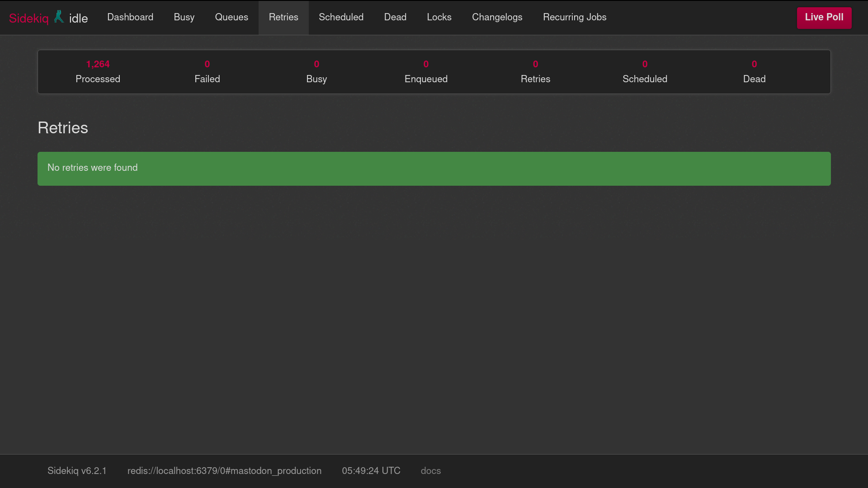Click the Retries stat in summary bar
Screen dimensions: 868x488
pos(535,72)
